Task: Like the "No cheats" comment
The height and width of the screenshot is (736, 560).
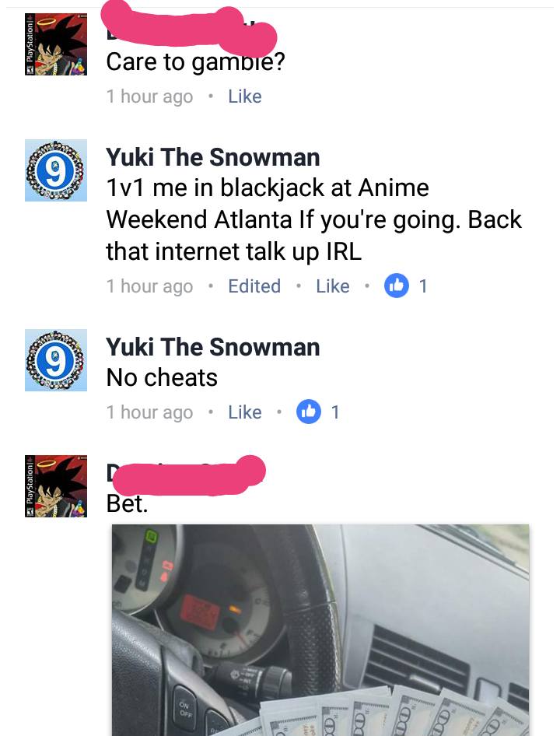Action: [244, 412]
